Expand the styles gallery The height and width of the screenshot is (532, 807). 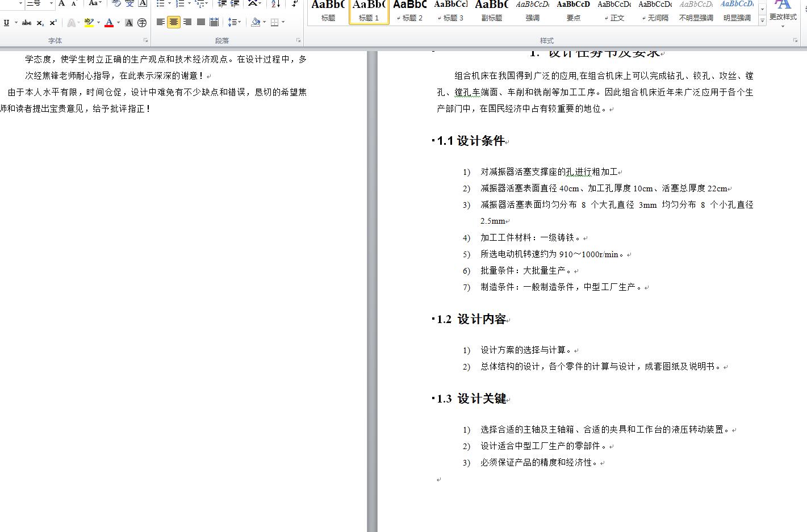pos(762,20)
